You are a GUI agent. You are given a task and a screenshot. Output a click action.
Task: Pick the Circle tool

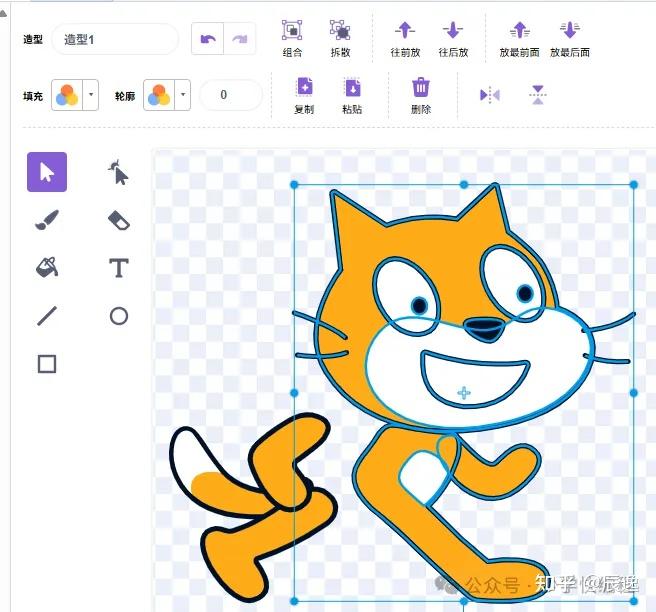coord(119,316)
